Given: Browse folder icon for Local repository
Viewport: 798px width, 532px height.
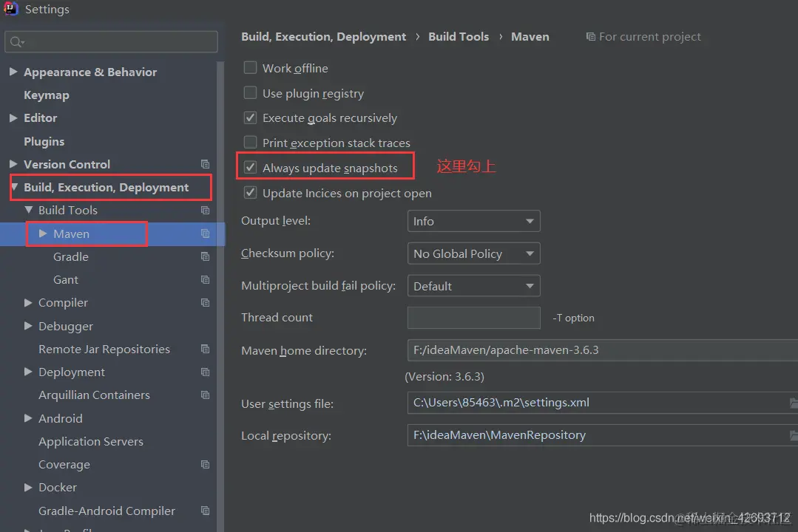Looking at the screenshot, I should point(794,435).
